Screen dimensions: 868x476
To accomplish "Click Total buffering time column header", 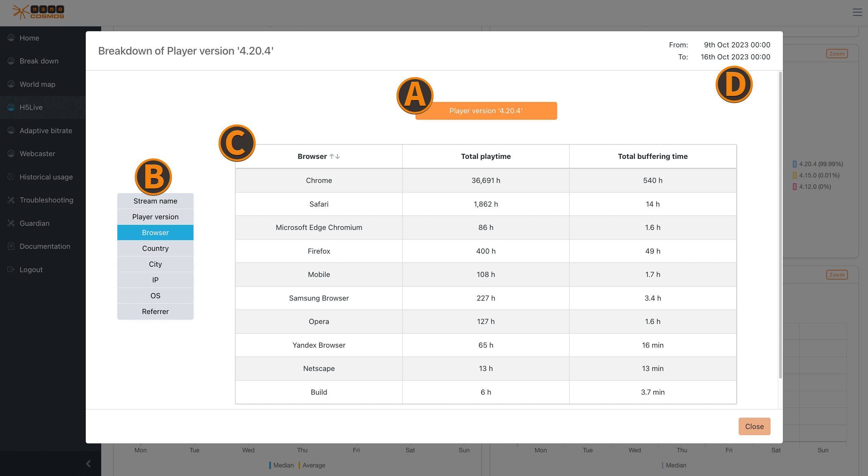I will [653, 156].
